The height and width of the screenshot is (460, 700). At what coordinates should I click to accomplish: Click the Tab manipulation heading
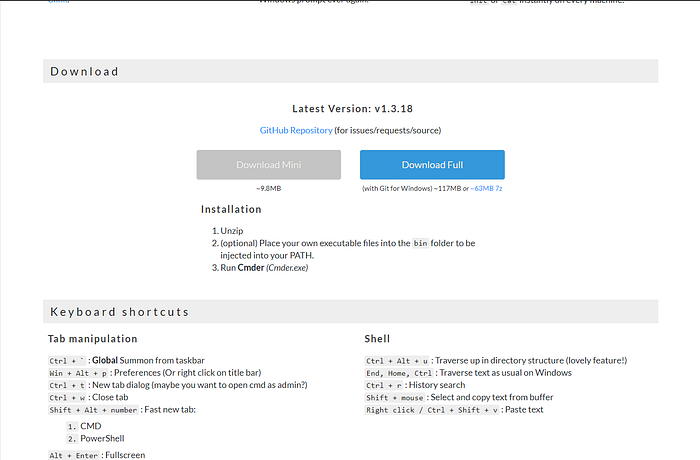tap(92, 339)
